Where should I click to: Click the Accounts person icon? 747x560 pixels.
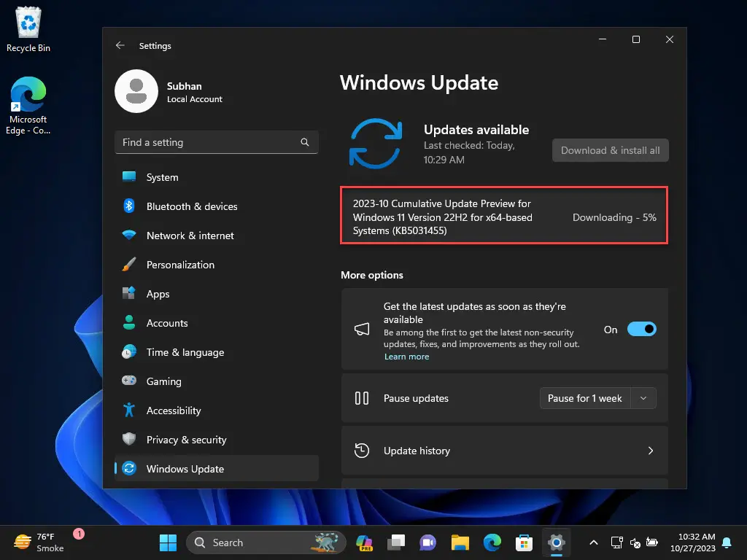129,322
